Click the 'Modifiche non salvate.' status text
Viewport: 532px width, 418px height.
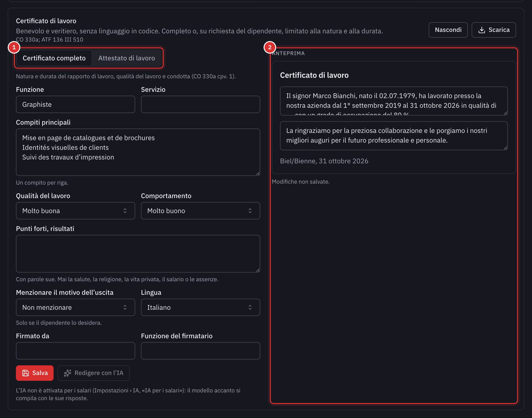301,182
